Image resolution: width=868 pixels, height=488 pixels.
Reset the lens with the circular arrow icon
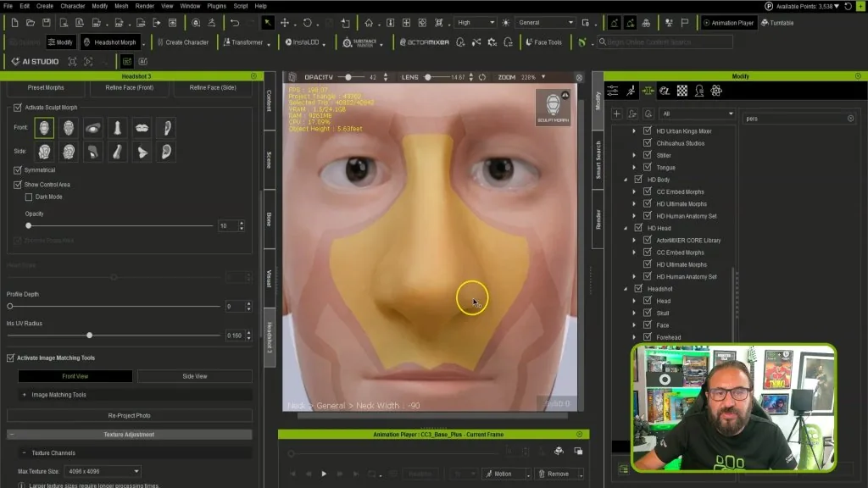point(482,77)
